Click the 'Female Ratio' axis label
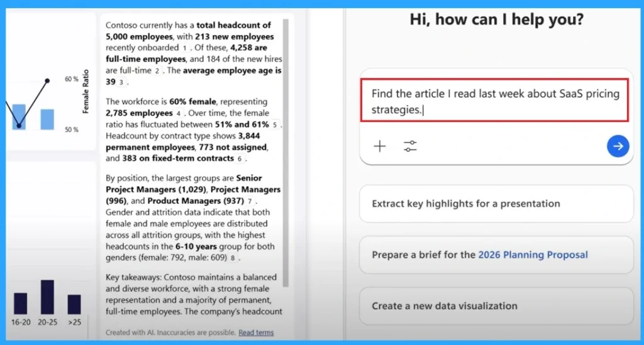The image size is (644, 345). pyautogui.click(x=86, y=91)
